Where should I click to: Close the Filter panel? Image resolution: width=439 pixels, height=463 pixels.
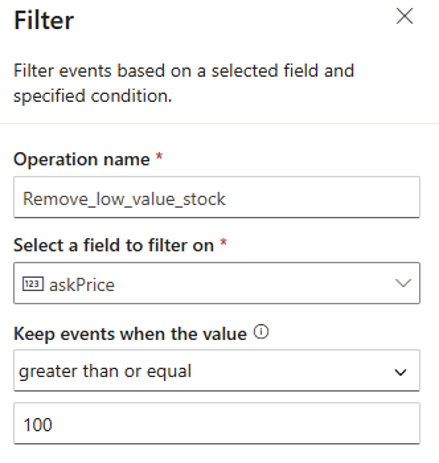tap(404, 16)
